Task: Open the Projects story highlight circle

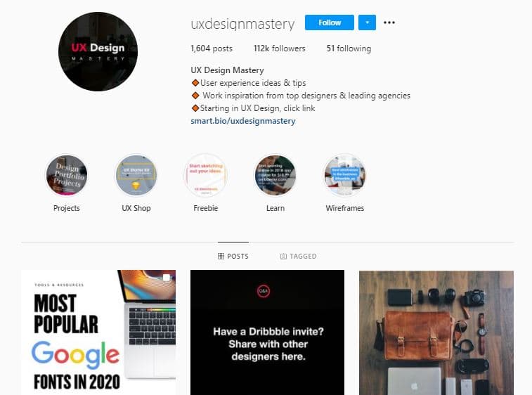Action: tap(67, 175)
